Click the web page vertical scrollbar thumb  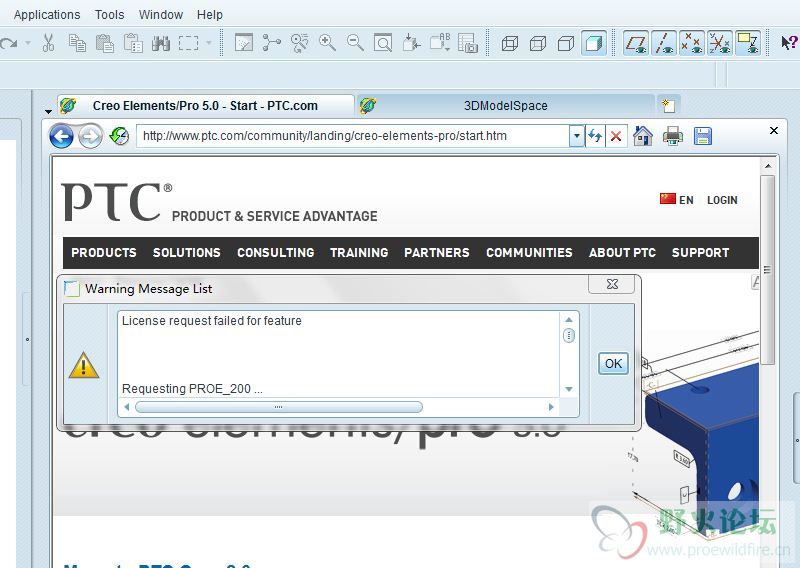[767, 269]
